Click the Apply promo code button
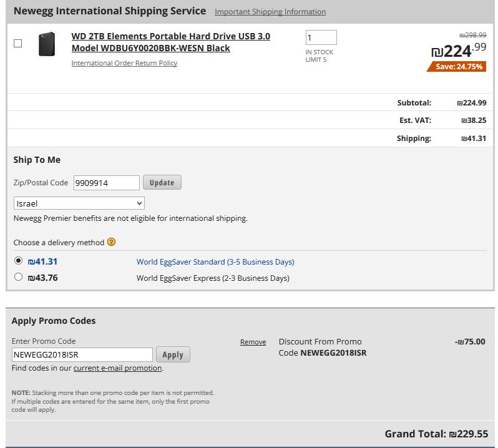 click(173, 354)
